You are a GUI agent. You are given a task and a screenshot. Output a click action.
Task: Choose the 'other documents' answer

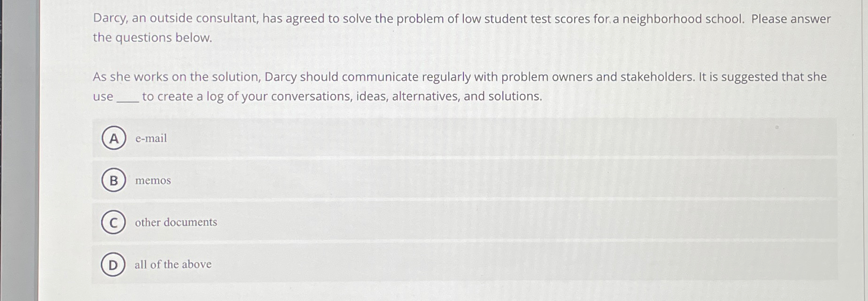175,222
